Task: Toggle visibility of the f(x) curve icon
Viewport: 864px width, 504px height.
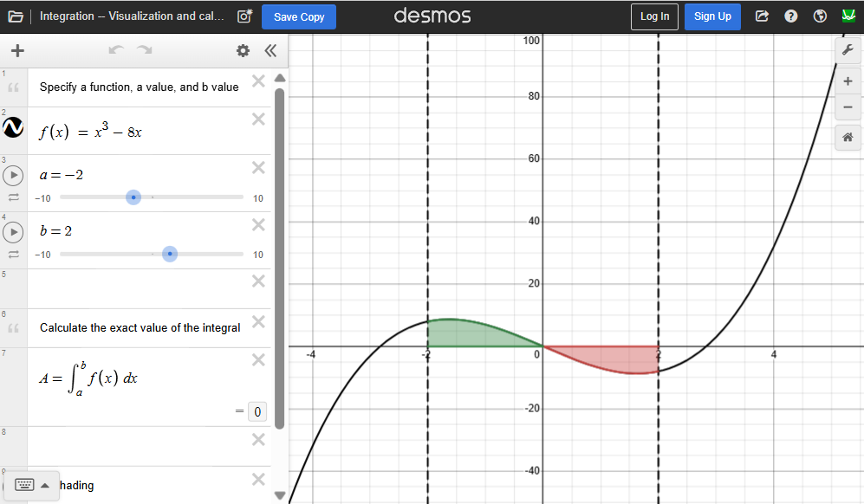Action: [x=13, y=127]
